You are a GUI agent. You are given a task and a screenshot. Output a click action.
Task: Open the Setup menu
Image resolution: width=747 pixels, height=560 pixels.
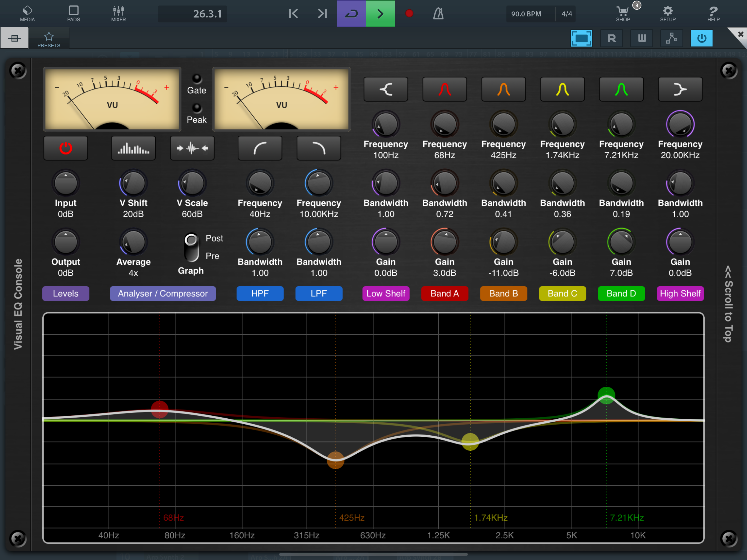click(x=668, y=13)
